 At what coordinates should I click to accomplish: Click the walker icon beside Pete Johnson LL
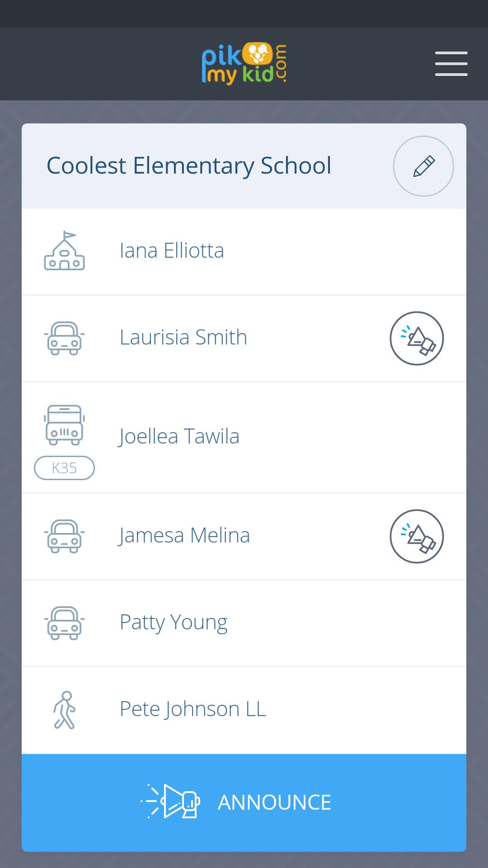[64, 710]
